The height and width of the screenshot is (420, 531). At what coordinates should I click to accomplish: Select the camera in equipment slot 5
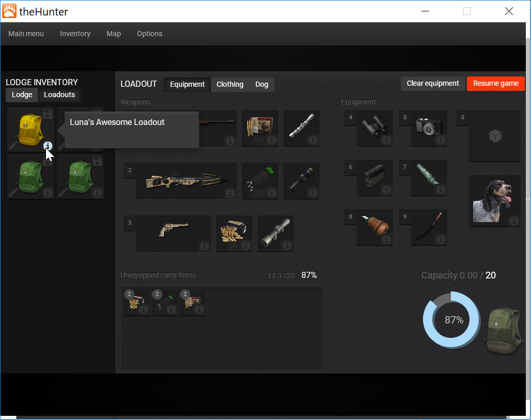pos(429,128)
